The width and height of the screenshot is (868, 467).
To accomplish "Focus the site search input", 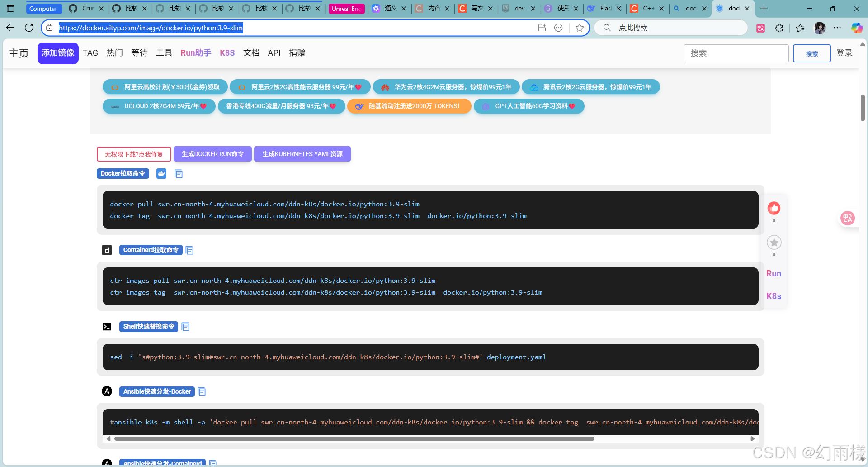I will (736, 53).
